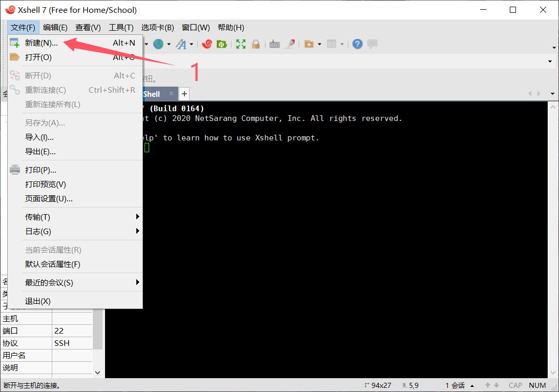Click the layout panes toolbar icon

pos(332,44)
